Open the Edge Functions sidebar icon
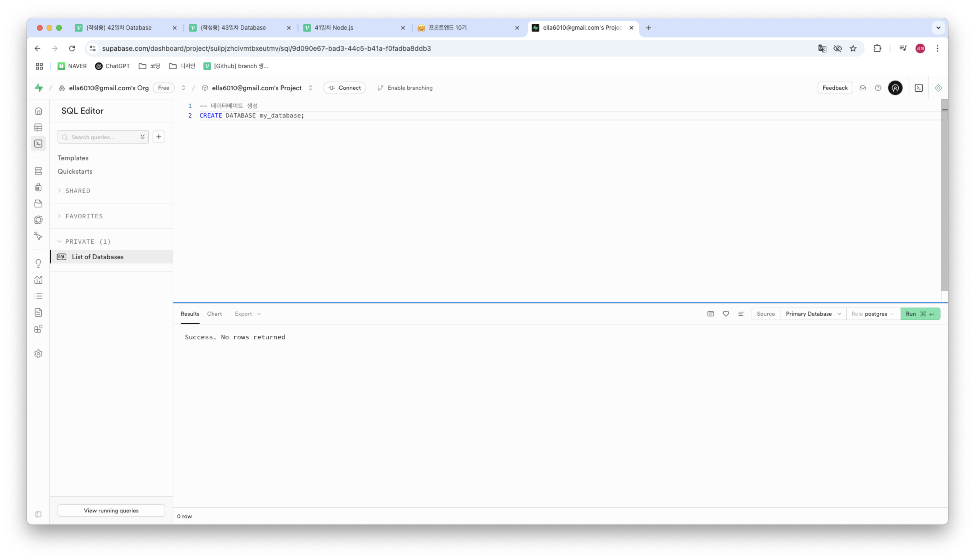The height and width of the screenshot is (560, 975). point(38,220)
